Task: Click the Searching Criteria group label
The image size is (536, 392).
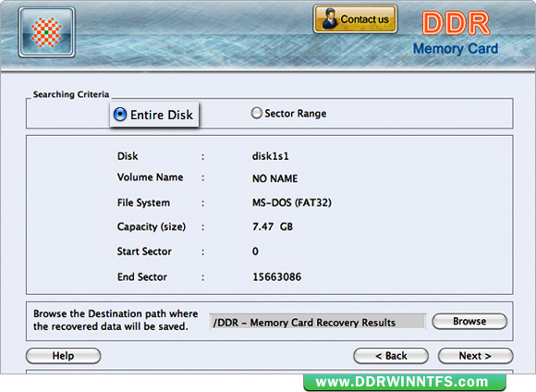Action: click(71, 94)
